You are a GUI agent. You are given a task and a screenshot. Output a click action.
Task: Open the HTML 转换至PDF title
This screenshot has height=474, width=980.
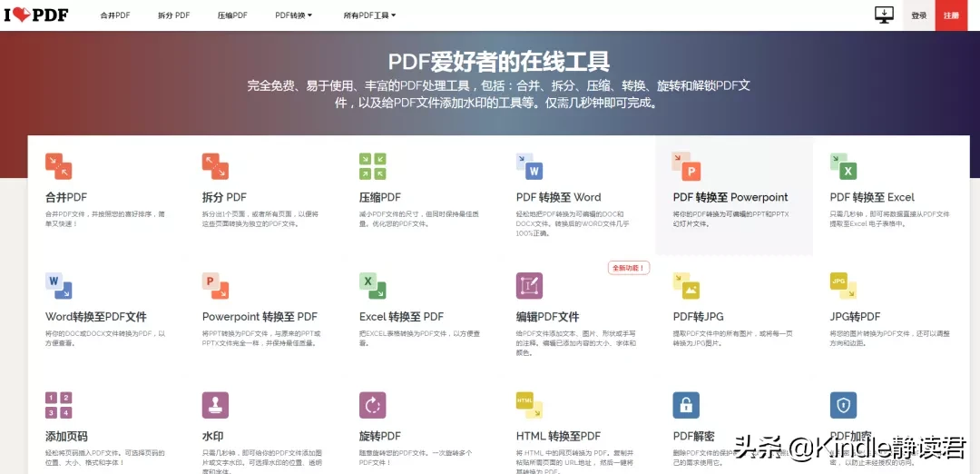pyautogui.click(x=558, y=437)
